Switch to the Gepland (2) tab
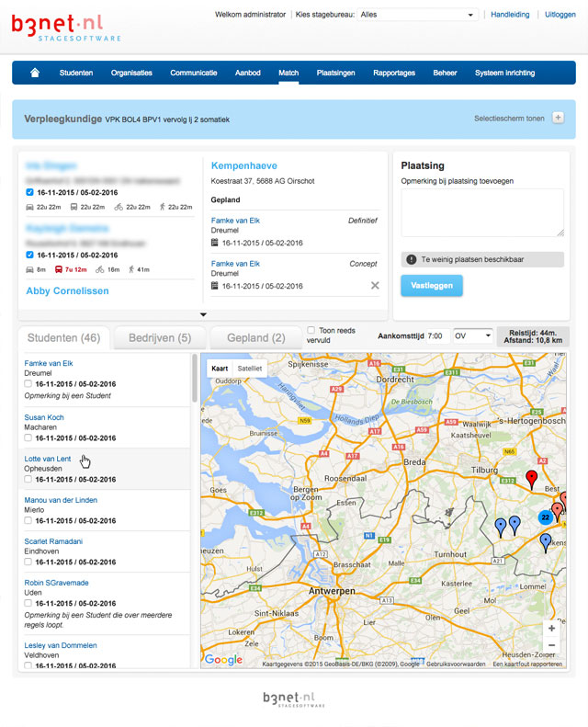588x727 pixels. click(255, 337)
